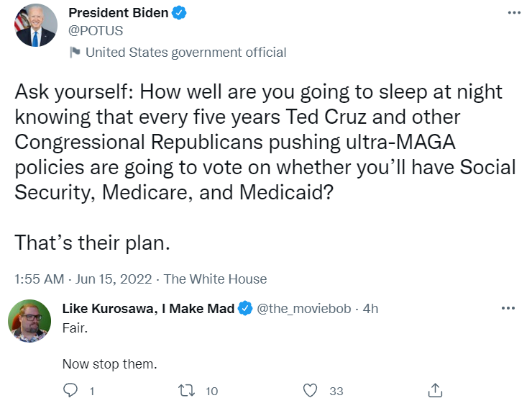Click President Biden's verified badge
Viewport: 532px width, 411px height.
click(180, 13)
